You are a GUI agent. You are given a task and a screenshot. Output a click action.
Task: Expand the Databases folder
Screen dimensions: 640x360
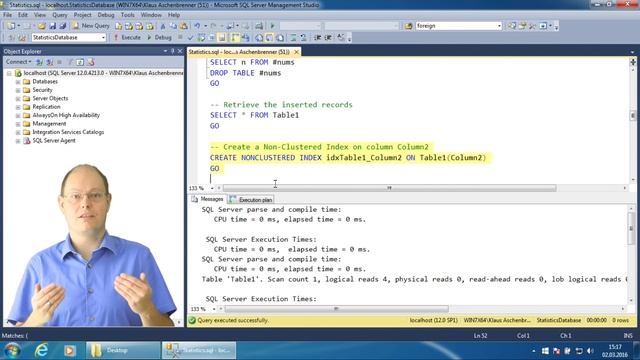(18, 82)
